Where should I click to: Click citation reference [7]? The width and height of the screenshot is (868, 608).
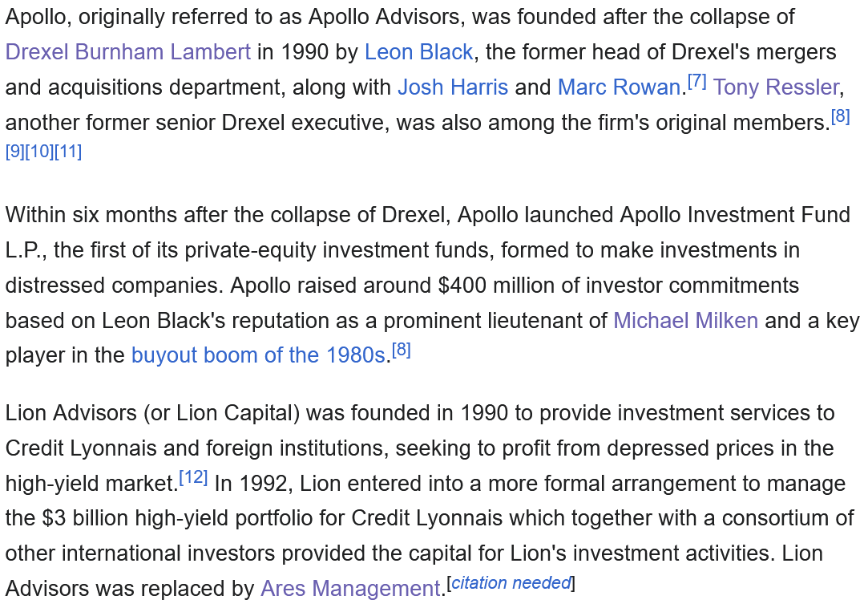pyautogui.click(x=696, y=82)
